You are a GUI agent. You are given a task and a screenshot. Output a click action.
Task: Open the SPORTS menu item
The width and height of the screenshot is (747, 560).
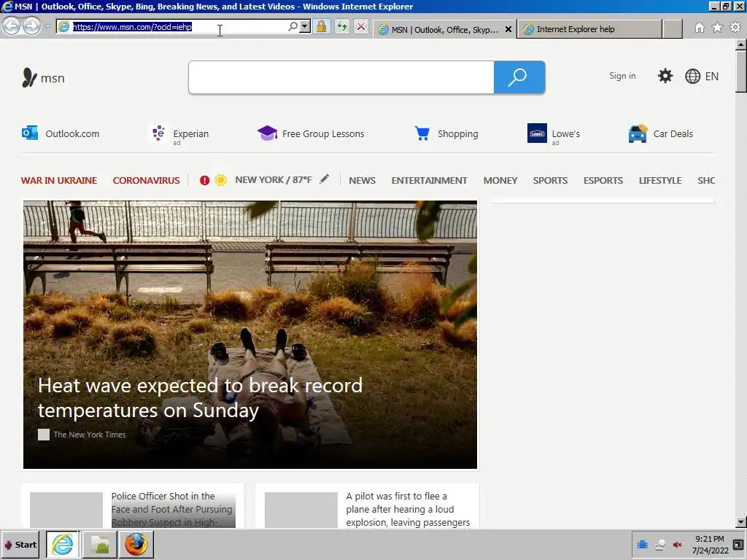(550, 181)
